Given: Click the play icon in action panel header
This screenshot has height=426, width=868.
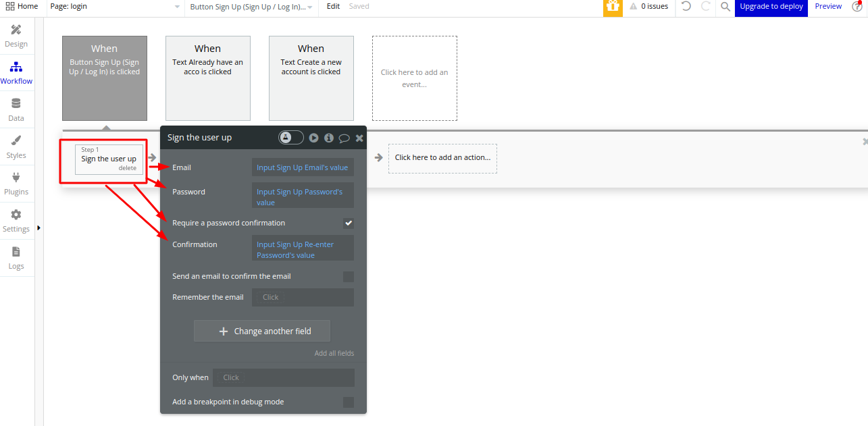Looking at the screenshot, I should click(314, 138).
